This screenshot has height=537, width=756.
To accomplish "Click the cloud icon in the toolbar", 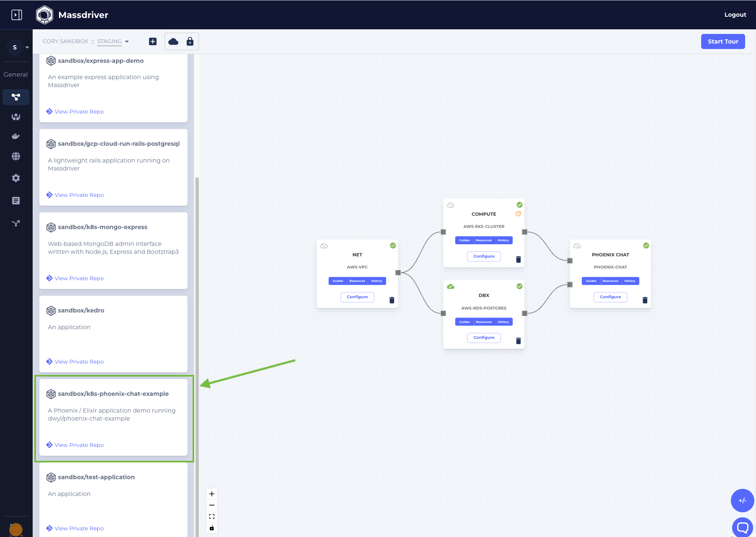I will coord(173,41).
